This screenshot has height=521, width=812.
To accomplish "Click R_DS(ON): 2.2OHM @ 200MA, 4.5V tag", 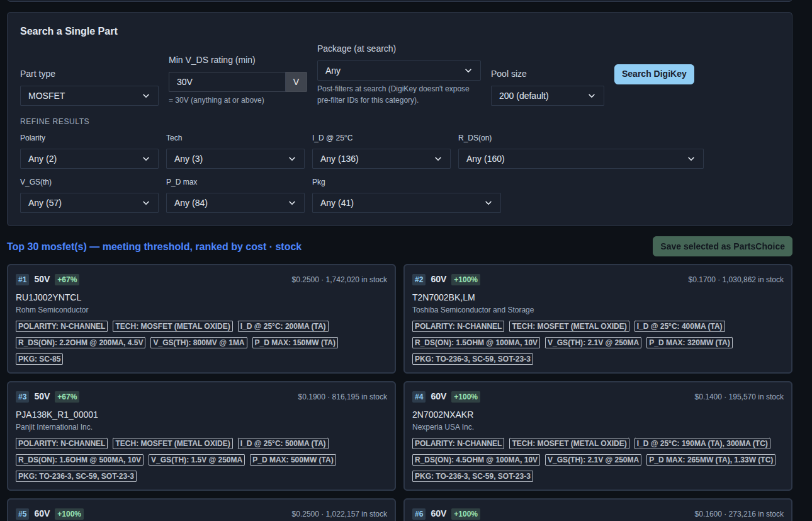I will point(81,343).
